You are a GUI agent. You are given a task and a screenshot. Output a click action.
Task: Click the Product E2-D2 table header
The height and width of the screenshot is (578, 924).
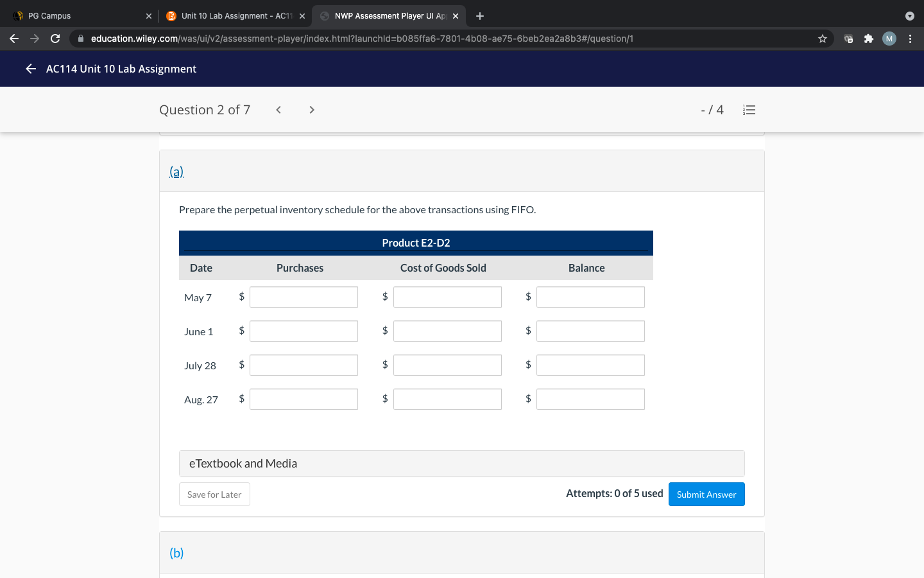click(x=416, y=243)
